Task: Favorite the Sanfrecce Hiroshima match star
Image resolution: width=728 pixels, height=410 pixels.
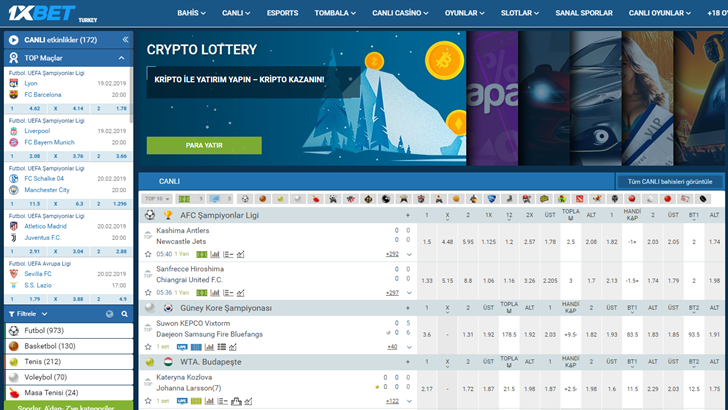Action: (148, 293)
